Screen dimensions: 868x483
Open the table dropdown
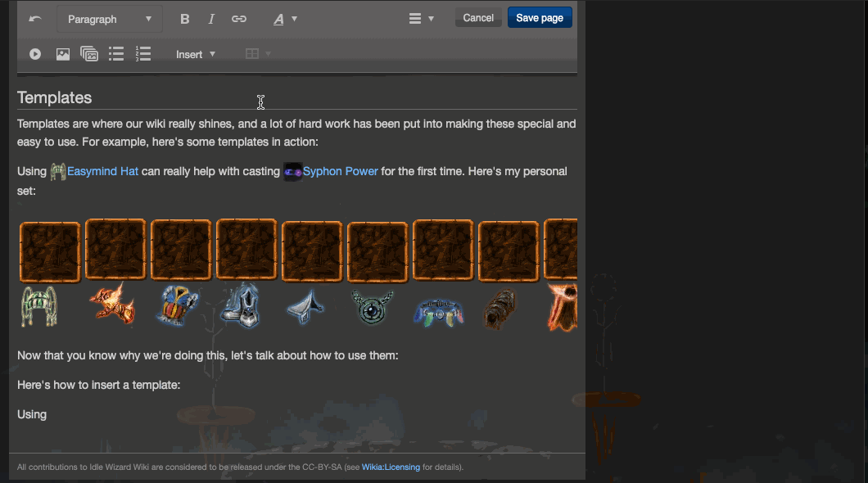tap(258, 54)
